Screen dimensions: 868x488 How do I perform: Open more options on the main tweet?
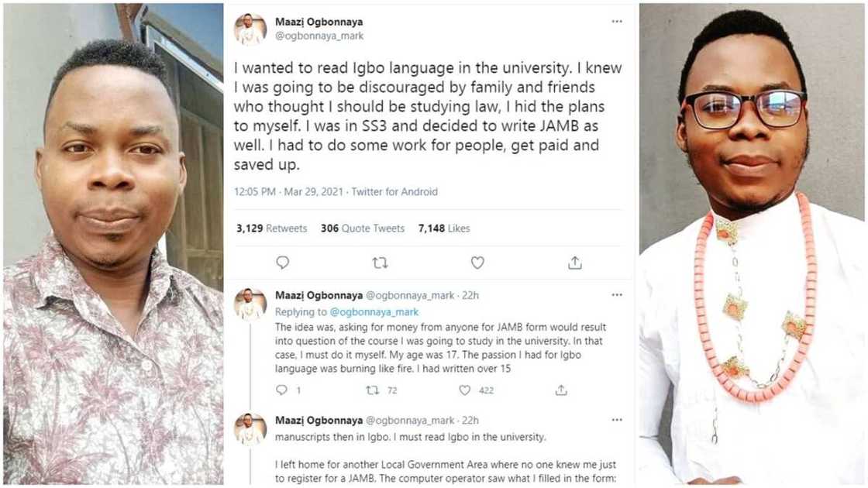point(617,22)
